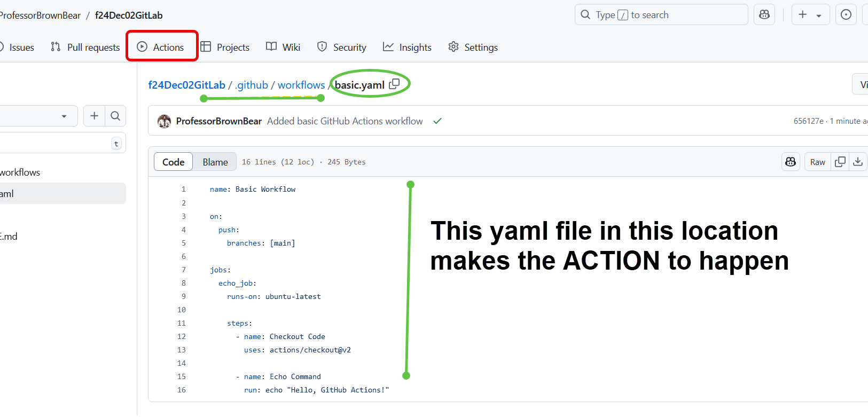Switch to Blame view

215,162
